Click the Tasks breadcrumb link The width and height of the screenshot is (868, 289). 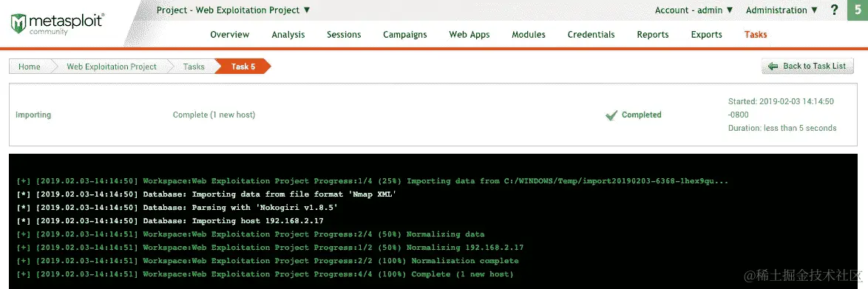pos(194,67)
